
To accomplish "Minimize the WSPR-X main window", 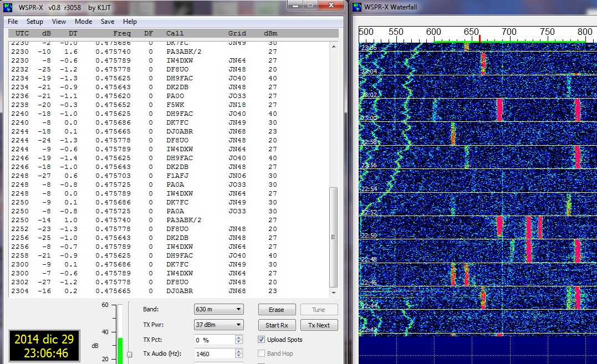I will pyautogui.click(x=295, y=6).
